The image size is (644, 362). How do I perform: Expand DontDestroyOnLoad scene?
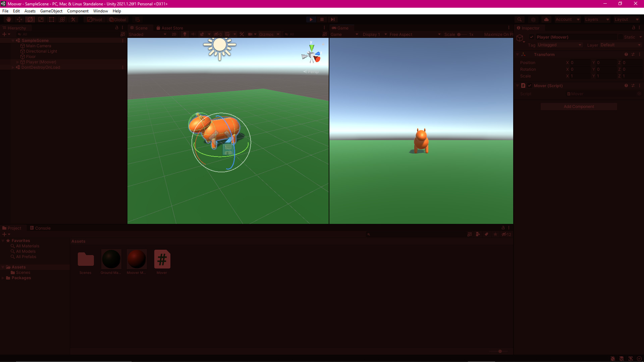coord(13,67)
